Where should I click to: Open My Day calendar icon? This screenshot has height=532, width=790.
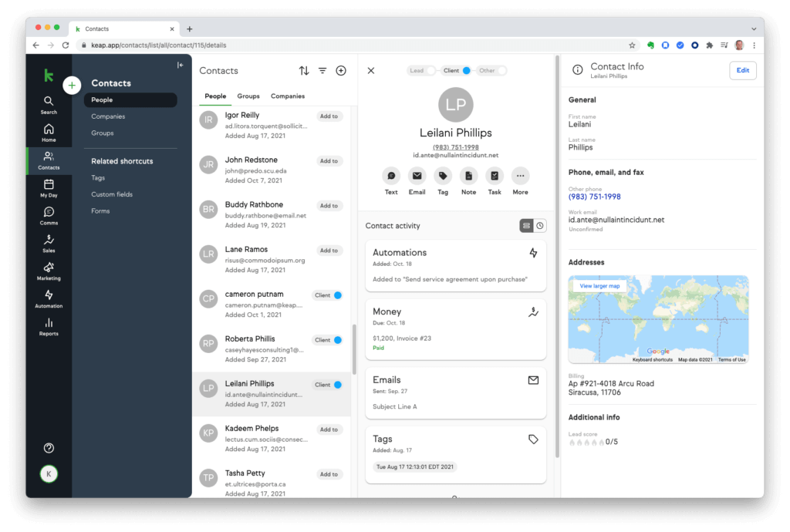tap(49, 188)
